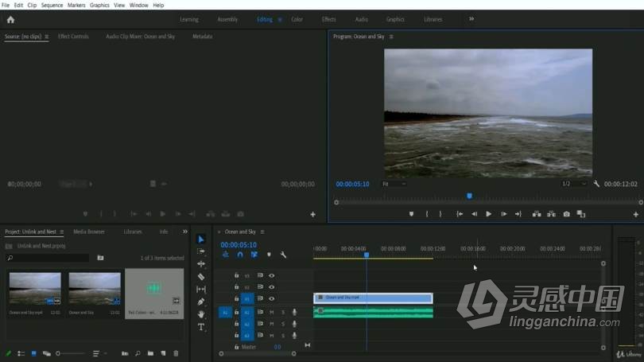Select the Track Select Forward tool

[x=201, y=251]
